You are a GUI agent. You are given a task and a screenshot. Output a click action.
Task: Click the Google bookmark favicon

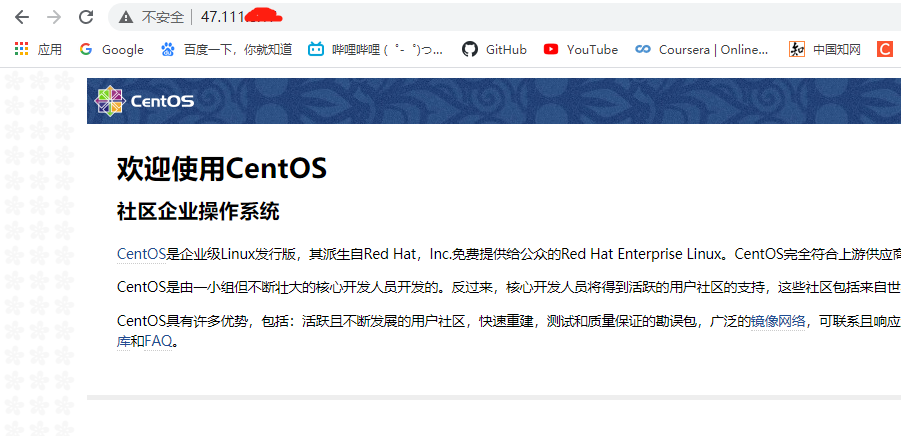click(86, 49)
